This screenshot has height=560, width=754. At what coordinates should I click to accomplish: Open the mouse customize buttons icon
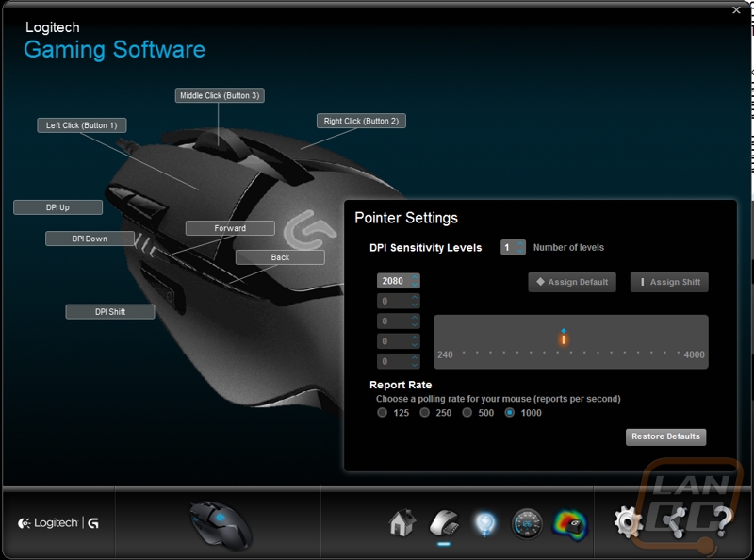pos(444,523)
